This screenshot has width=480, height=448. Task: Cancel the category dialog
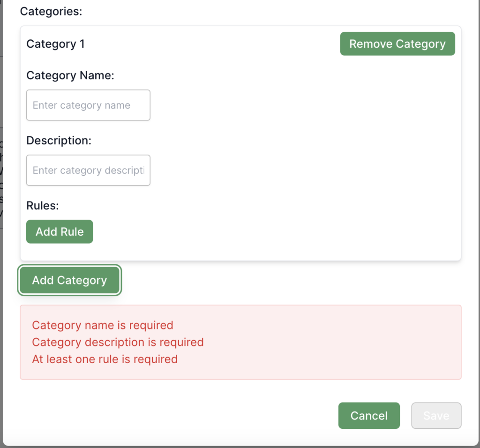click(x=369, y=416)
